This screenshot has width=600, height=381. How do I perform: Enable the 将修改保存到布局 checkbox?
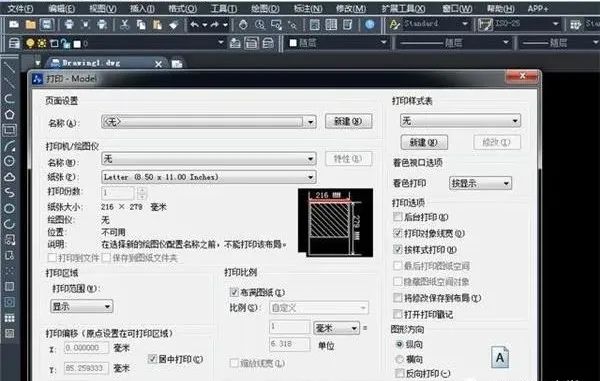397,298
